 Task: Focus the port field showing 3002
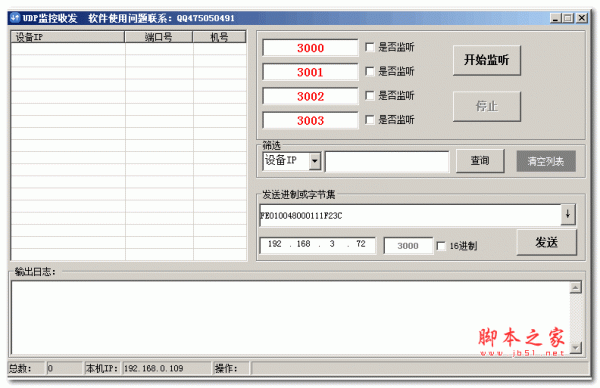tap(310, 96)
